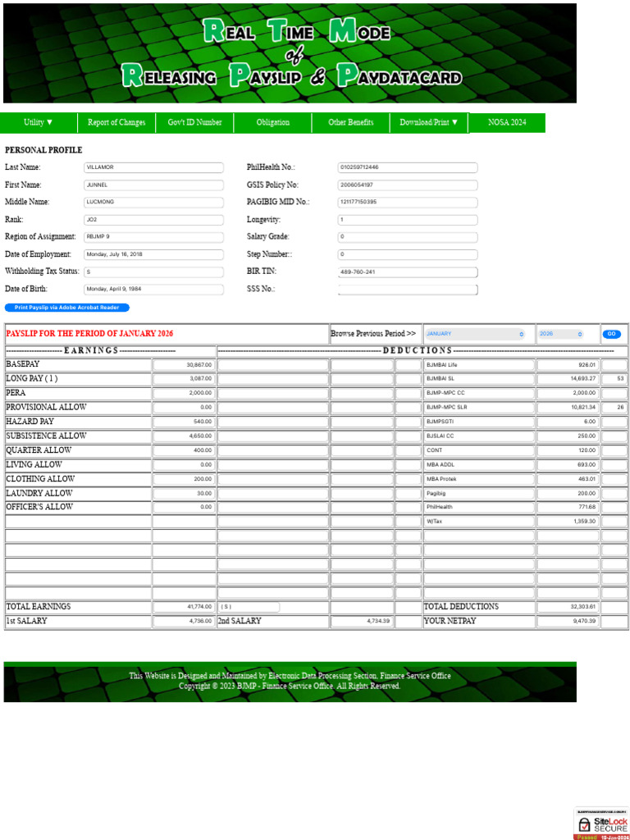Click the PhilHealth deduction amount 771.68
Image resolution: width=630 pixels, height=840 pixels.
coord(568,507)
